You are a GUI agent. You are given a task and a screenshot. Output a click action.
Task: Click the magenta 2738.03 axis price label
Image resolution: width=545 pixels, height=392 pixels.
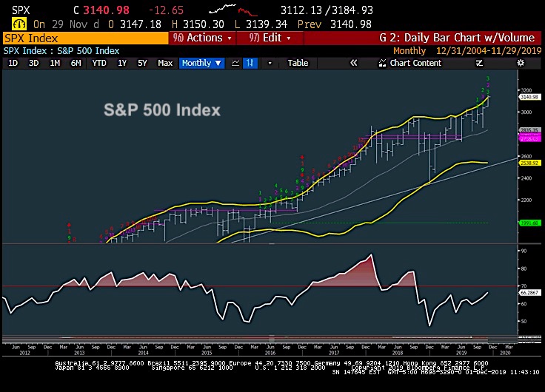(x=529, y=138)
